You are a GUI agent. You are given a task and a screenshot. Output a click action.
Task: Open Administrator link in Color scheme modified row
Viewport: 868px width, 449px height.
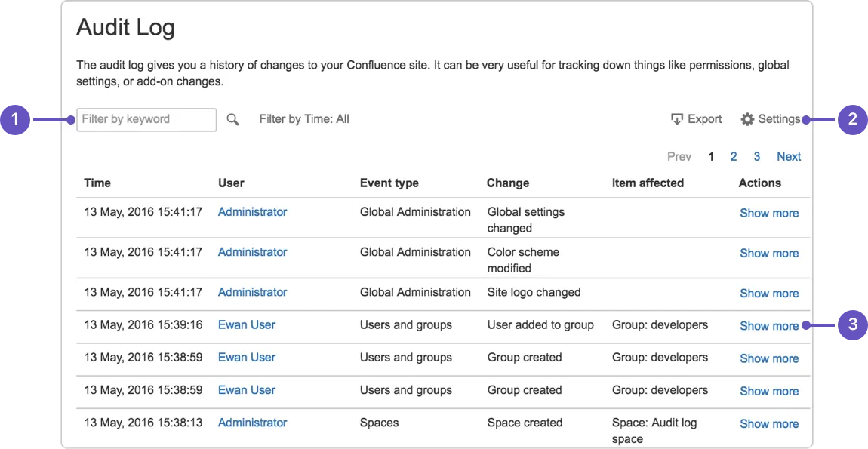click(x=252, y=252)
